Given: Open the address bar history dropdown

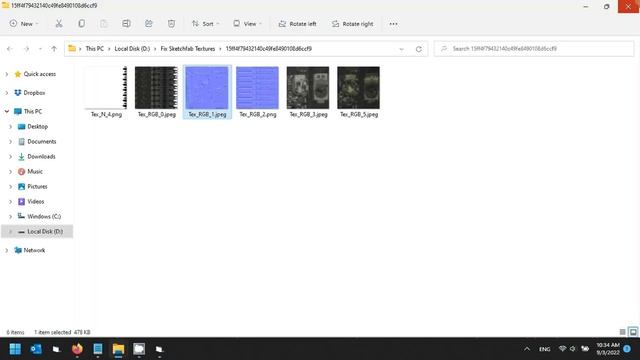Looking at the screenshot, I should (401, 49).
